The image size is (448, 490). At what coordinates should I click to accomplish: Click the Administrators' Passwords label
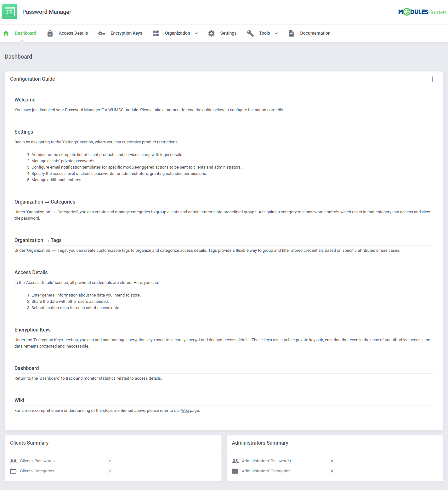266,461
